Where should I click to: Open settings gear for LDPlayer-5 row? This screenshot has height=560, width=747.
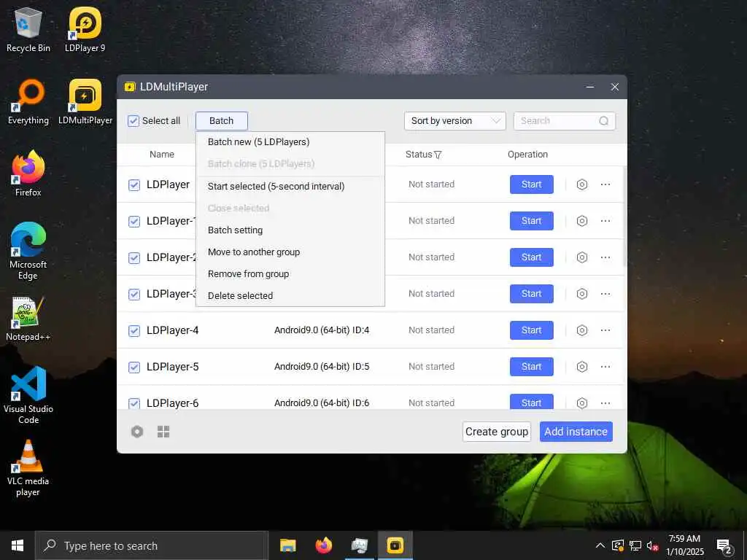(581, 367)
